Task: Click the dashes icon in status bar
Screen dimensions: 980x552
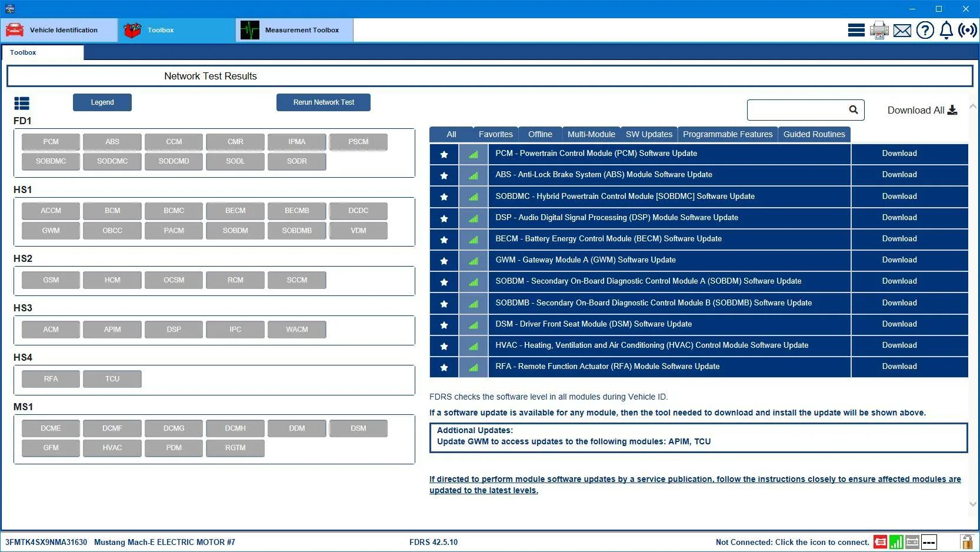Action: 929,542
